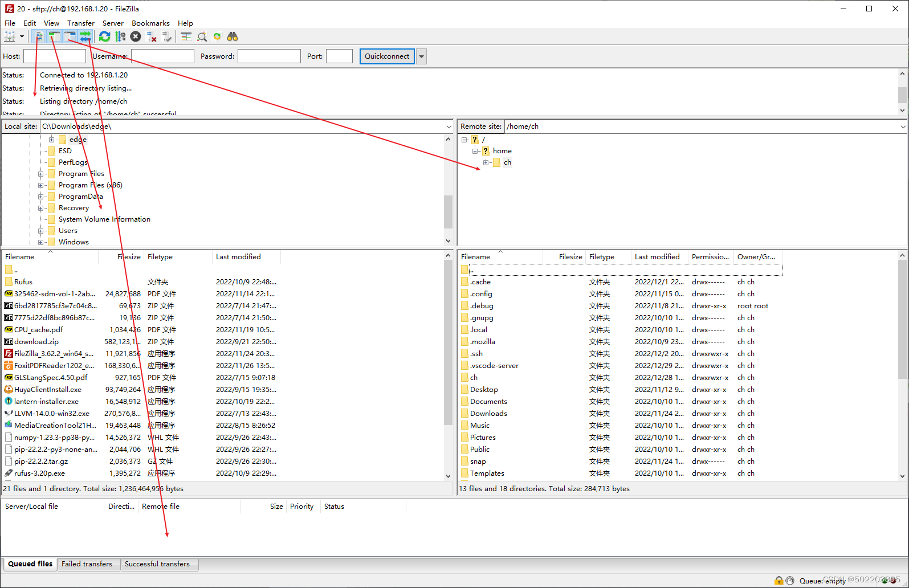Viewport: 909px width, 588px height.
Task: Open the Server menu
Action: 113,23
